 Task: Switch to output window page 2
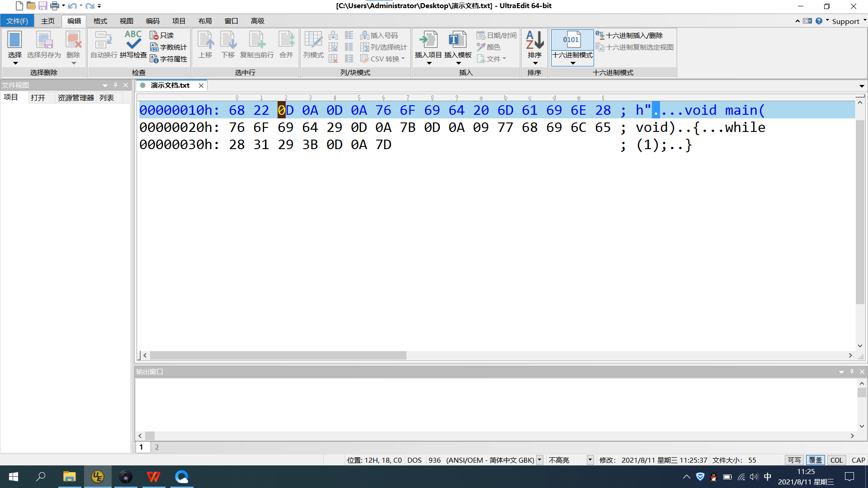[157, 447]
